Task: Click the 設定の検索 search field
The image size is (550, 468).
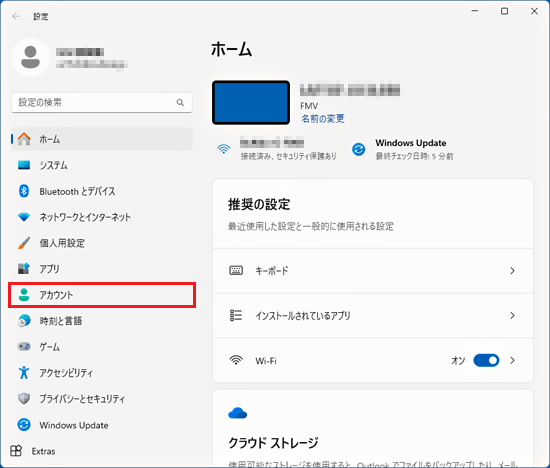Action: tap(102, 102)
